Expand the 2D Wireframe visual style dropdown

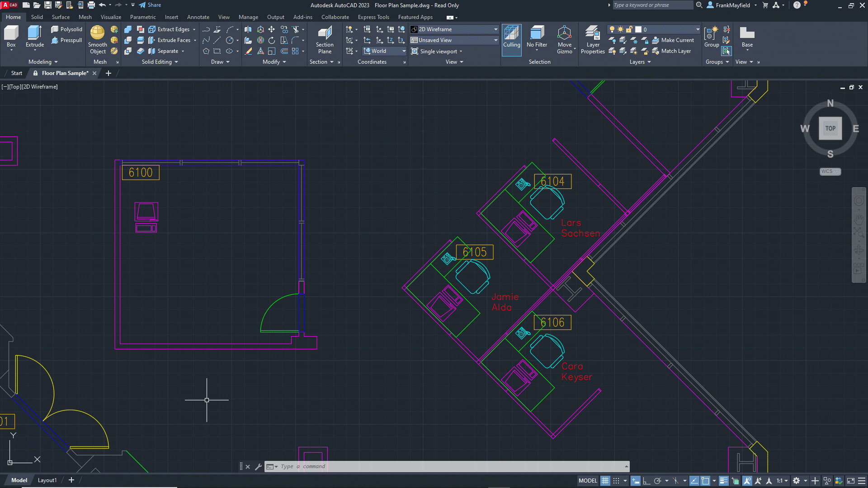(495, 29)
